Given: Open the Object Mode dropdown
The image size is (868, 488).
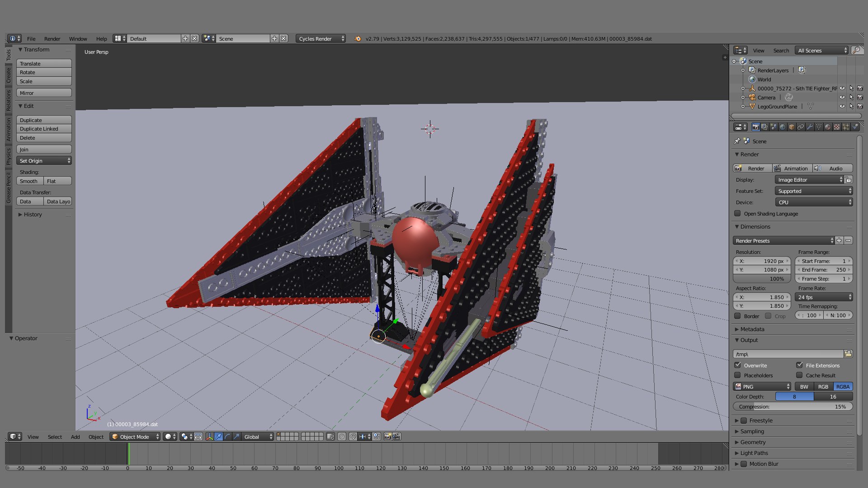Looking at the screenshot, I should (136, 436).
